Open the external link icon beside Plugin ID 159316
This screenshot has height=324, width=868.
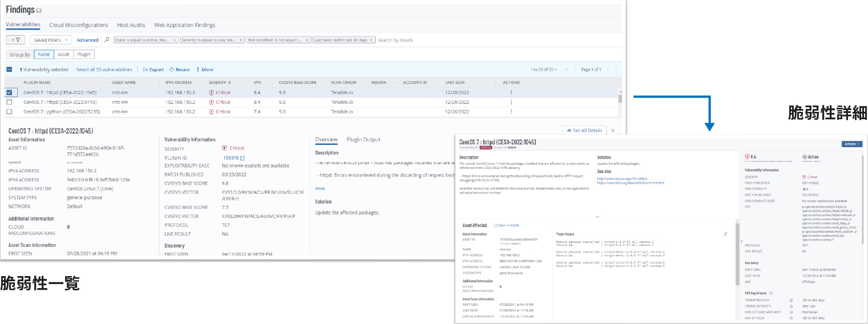[x=243, y=158]
